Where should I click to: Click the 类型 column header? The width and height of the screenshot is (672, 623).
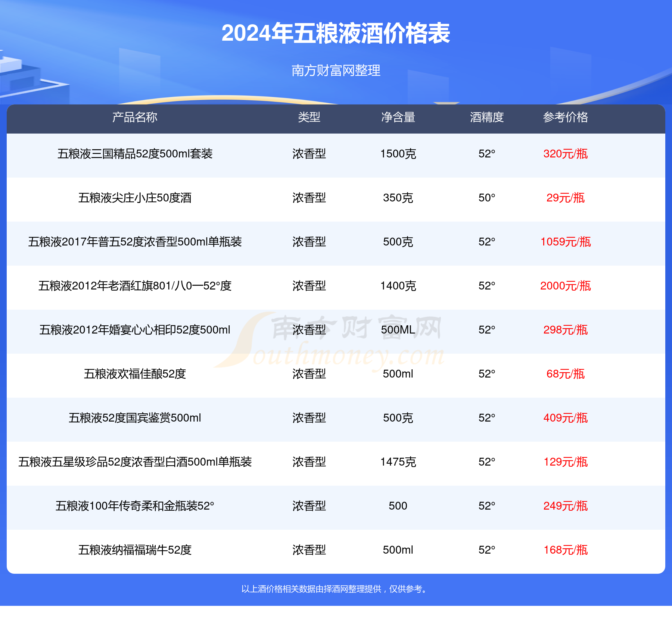(x=309, y=117)
